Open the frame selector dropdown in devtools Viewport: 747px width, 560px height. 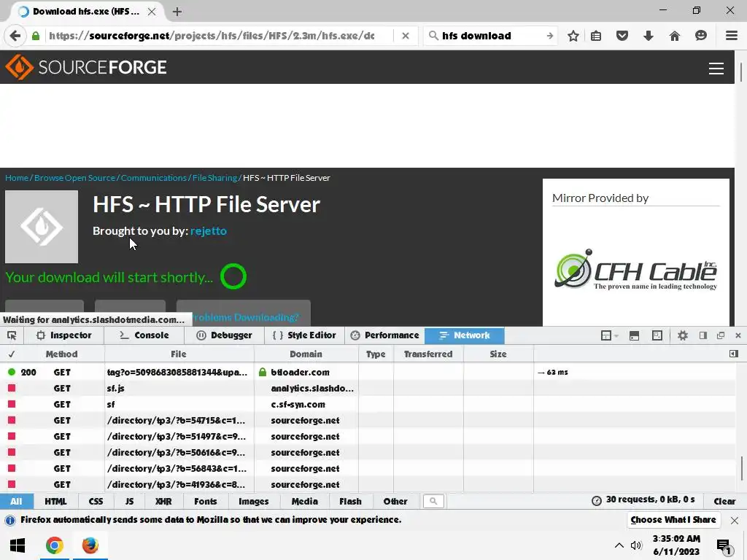(609, 335)
